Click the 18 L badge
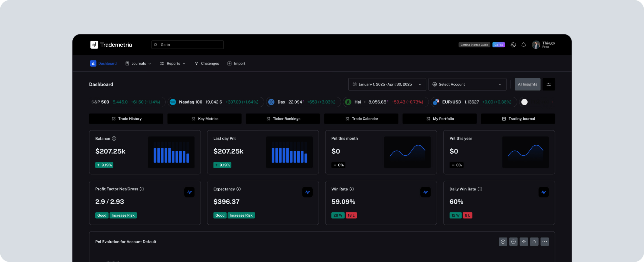 tap(351, 215)
